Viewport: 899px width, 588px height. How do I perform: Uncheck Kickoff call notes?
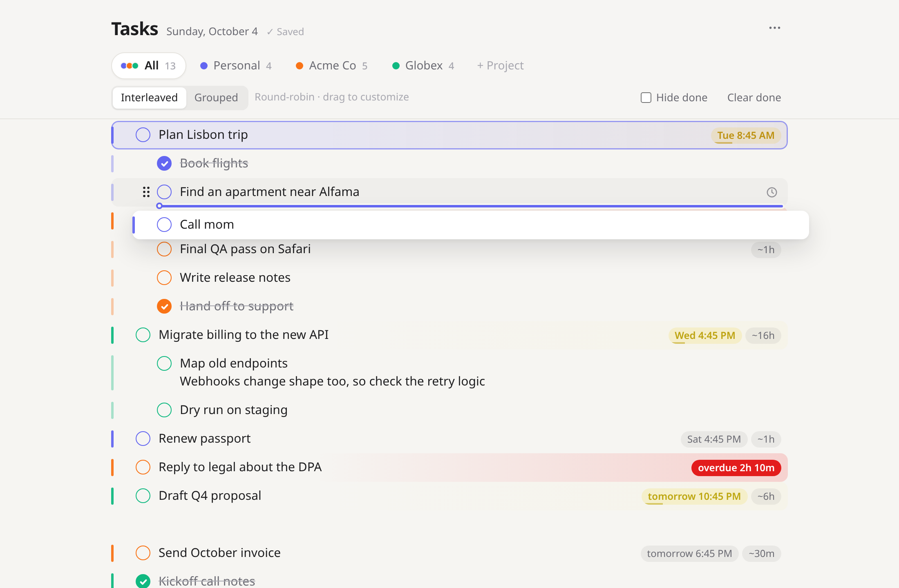pyautogui.click(x=143, y=581)
